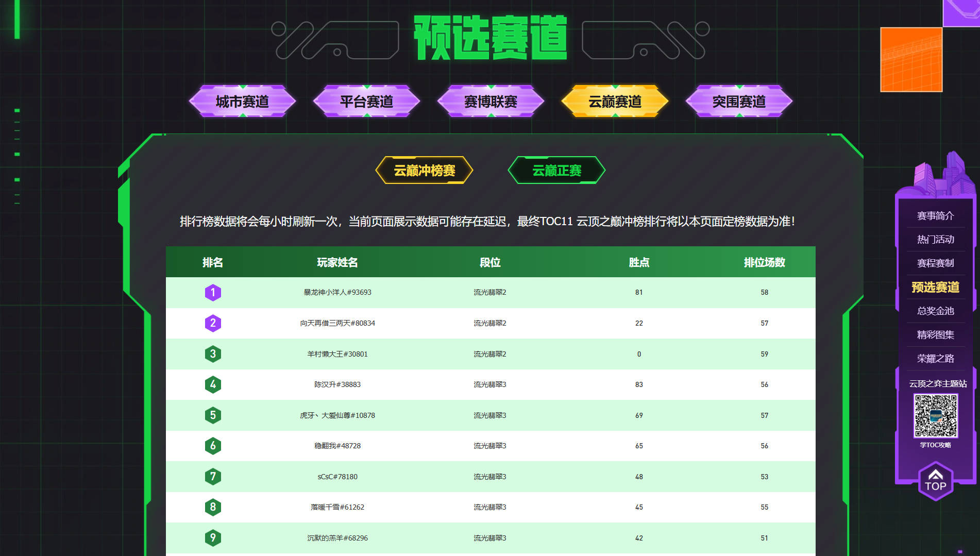Open the 赛博联赛 tab
The width and height of the screenshot is (980, 556).
[x=491, y=102]
